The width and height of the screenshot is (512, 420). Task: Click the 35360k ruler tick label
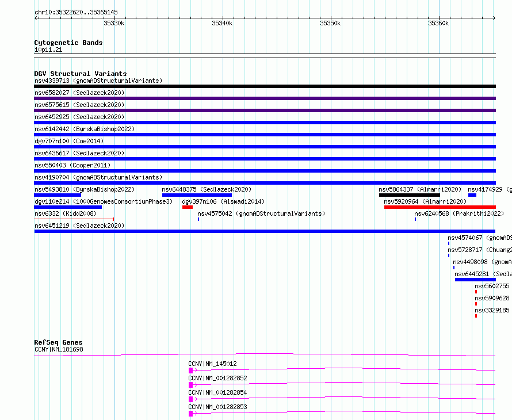pyautogui.click(x=438, y=23)
